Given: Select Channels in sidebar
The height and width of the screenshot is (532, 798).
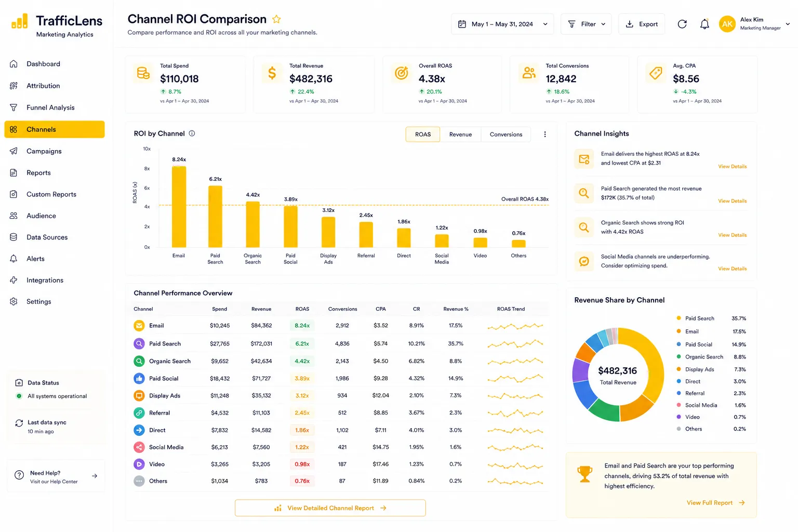Looking at the screenshot, I should pos(55,129).
